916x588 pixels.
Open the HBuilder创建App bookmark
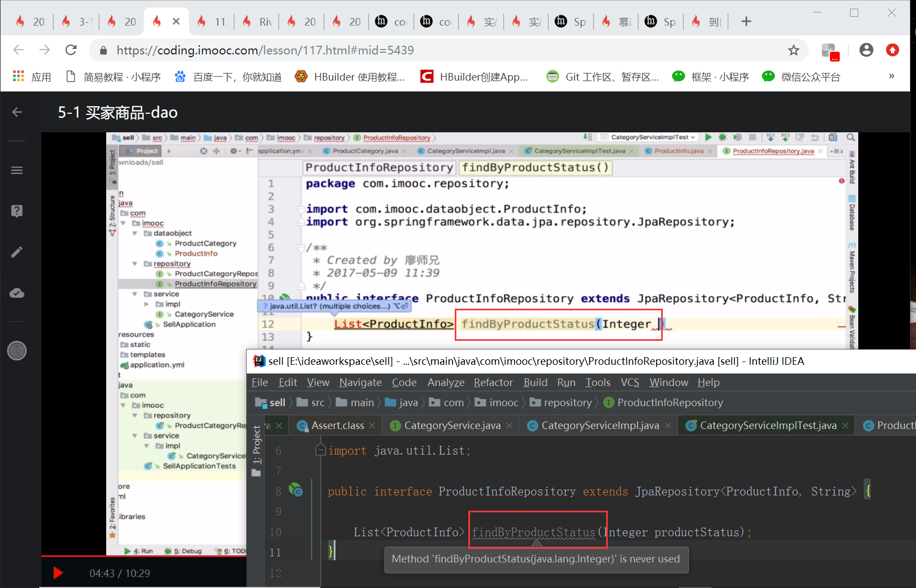(474, 77)
